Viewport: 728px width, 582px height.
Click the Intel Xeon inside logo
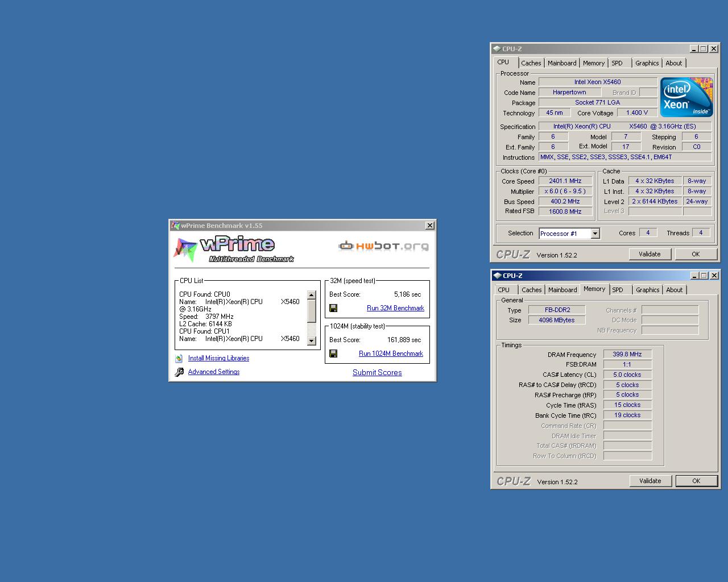[x=686, y=97]
